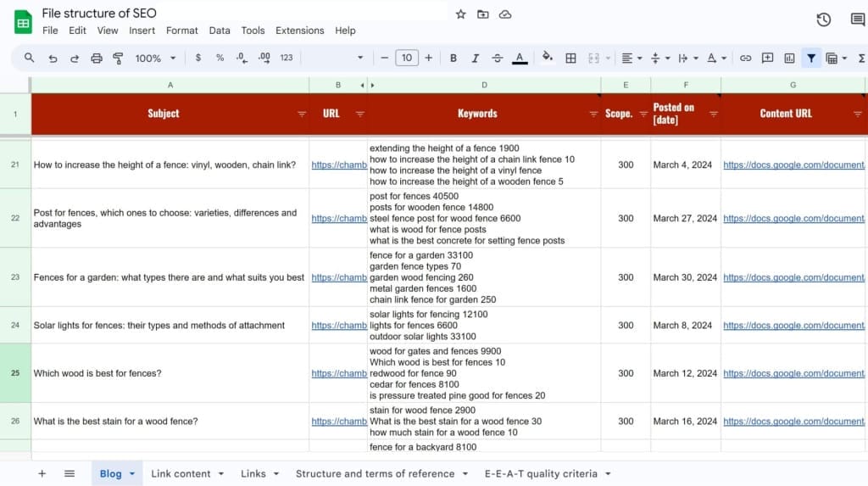The width and height of the screenshot is (868, 486).
Task: Open the zoom level 100% dropdown
Action: tap(155, 58)
